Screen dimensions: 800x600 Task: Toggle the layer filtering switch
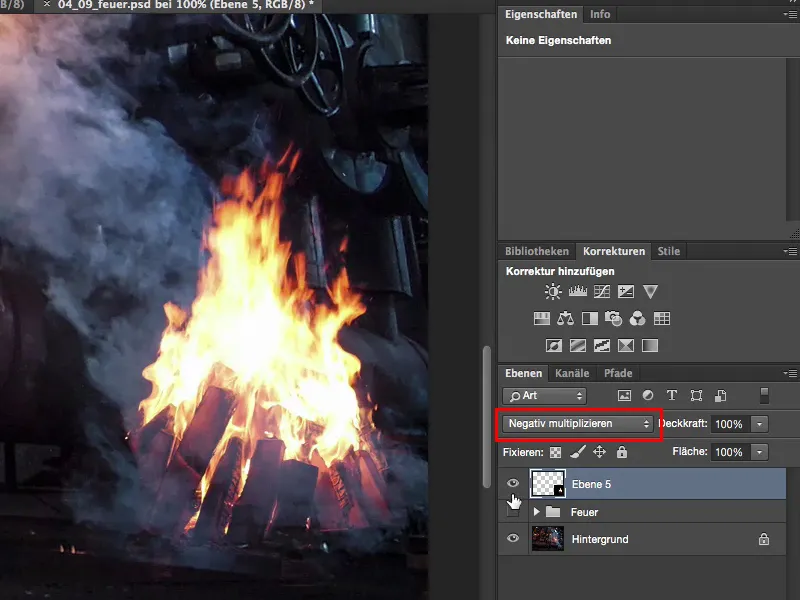(x=764, y=395)
